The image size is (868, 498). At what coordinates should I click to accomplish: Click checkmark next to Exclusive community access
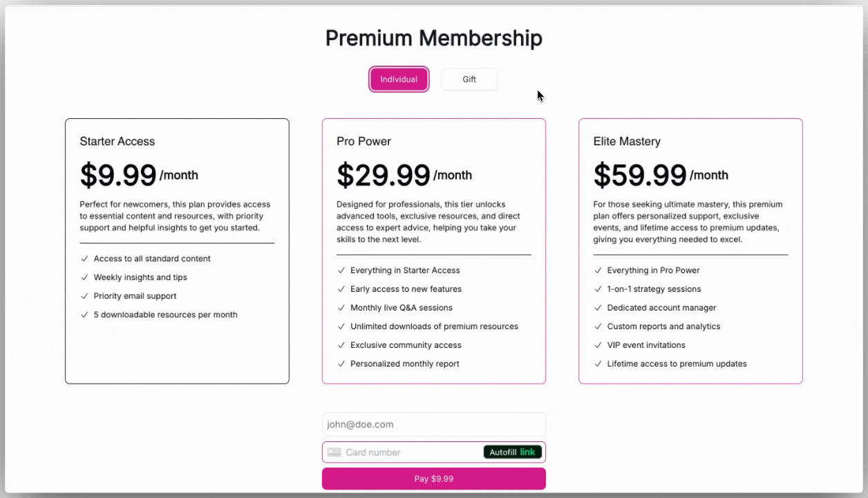point(341,345)
